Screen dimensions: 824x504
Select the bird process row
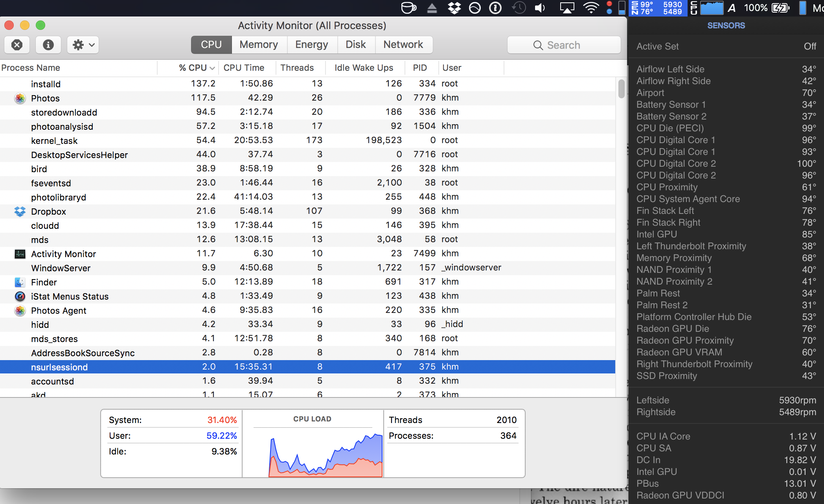[x=307, y=169]
